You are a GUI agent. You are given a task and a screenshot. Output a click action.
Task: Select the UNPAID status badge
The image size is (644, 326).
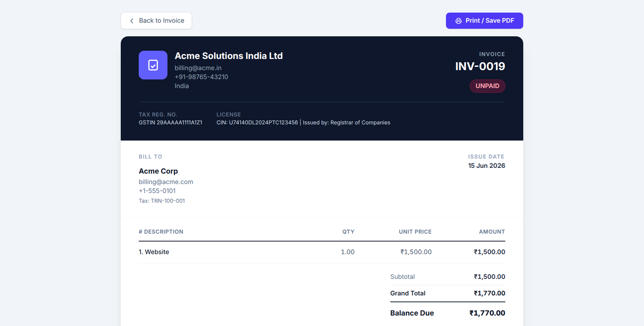(487, 86)
